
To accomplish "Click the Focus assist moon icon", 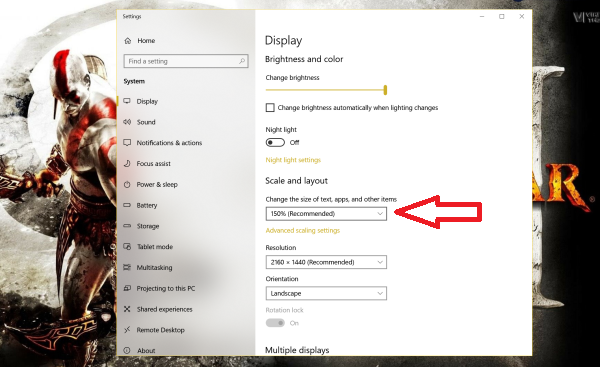I will click(x=127, y=163).
